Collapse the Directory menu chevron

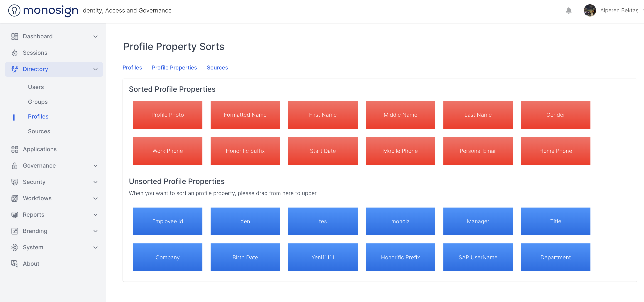pyautogui.click(x=95, y=69)
